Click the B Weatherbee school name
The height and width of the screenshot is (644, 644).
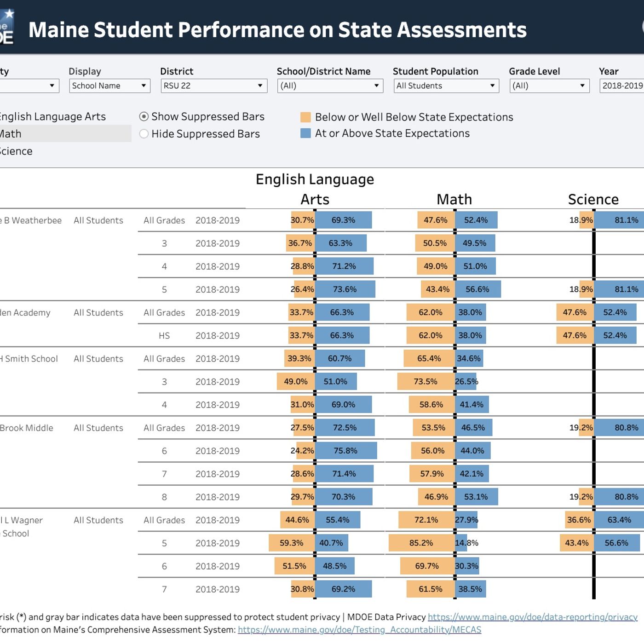pyautogui.click(x=31, y=220)
